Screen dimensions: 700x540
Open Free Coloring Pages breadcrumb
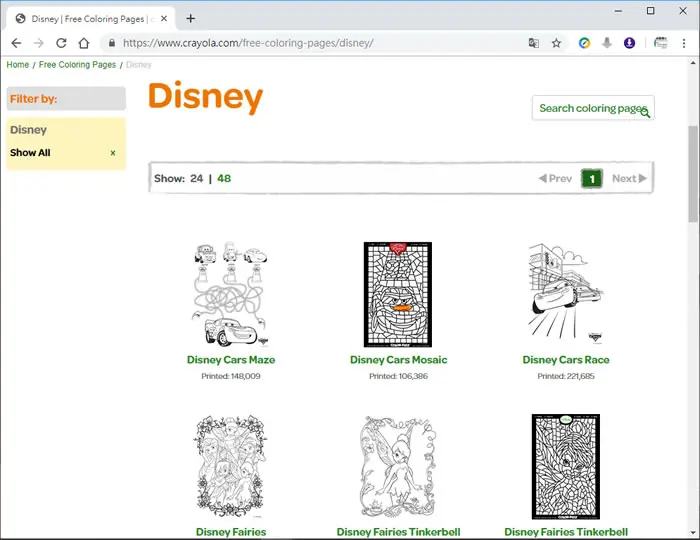click(77, 65)
